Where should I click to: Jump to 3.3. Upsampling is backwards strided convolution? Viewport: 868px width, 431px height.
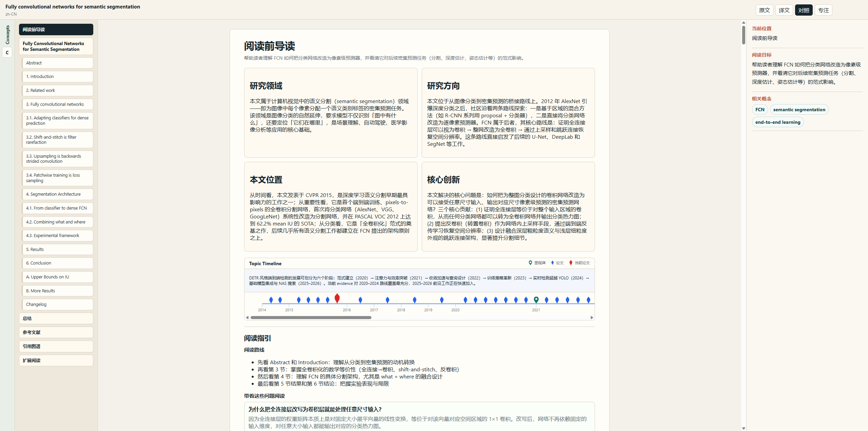point(57,159)
